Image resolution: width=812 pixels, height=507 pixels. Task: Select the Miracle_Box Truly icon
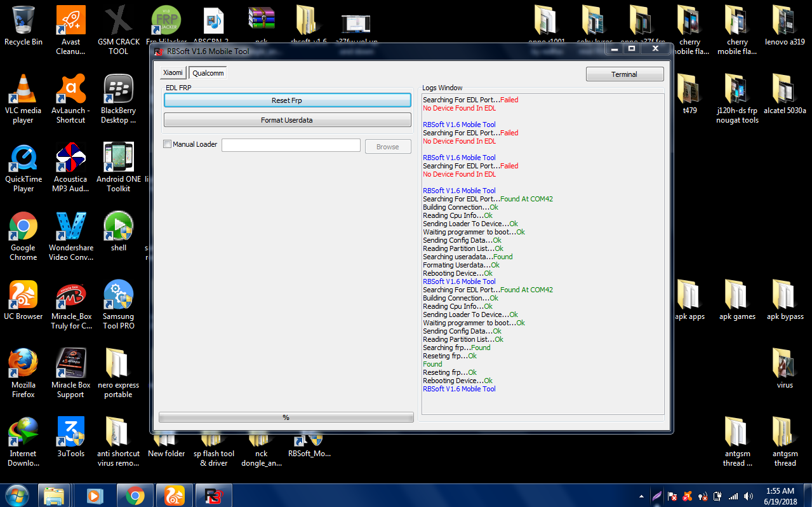(x=70, y=304)
